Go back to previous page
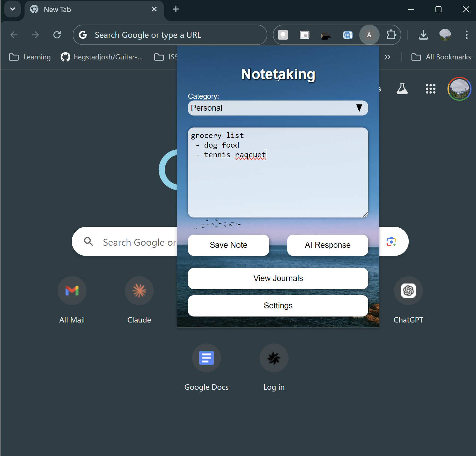Screen dimensions: 476x456 [14, 35]
